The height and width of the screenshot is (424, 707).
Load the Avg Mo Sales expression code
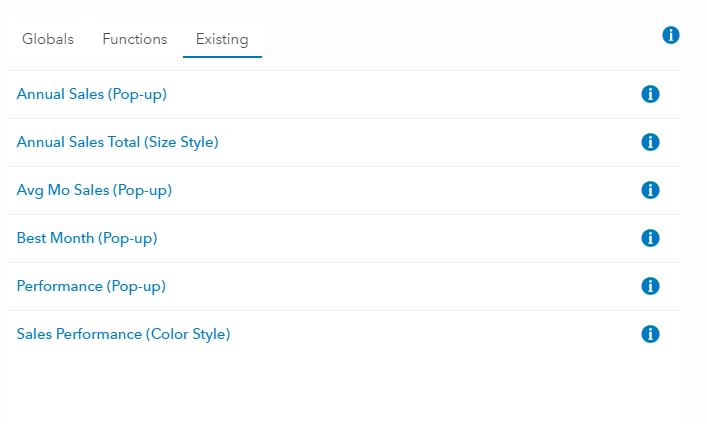click(x=94, y=190)
